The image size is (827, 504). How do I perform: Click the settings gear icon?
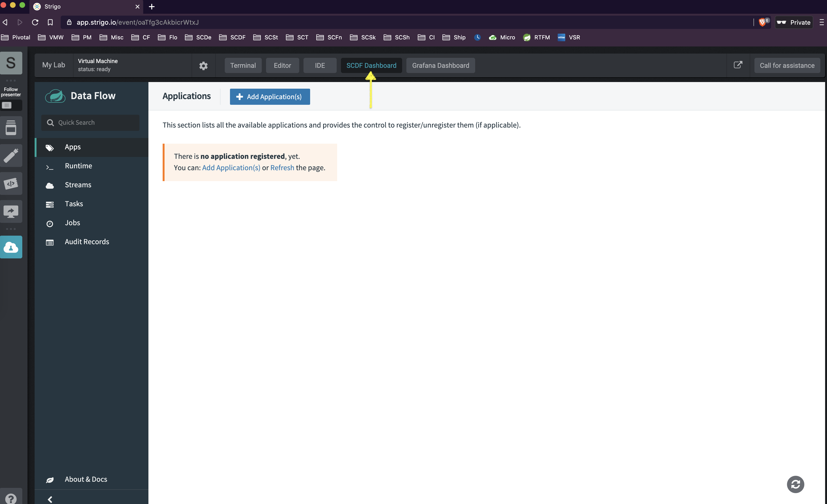(x=203, y=65)
